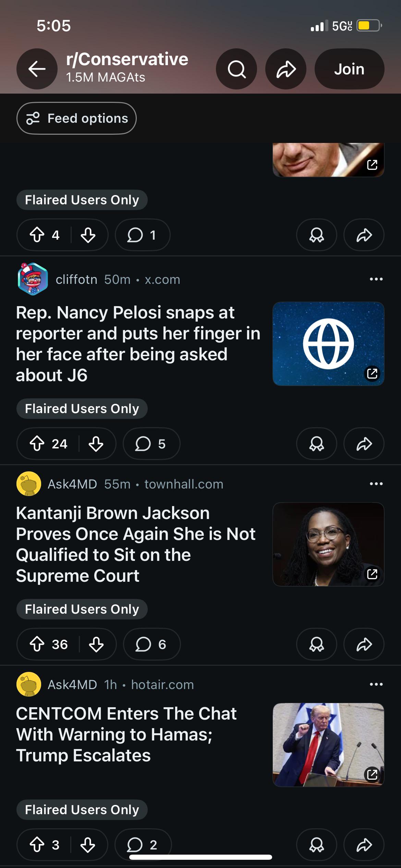This screenshot has height=868, width=401.
Task: Tap the Flaired Users Only tag on Pelosi post
Action: (x=82, y=409)
